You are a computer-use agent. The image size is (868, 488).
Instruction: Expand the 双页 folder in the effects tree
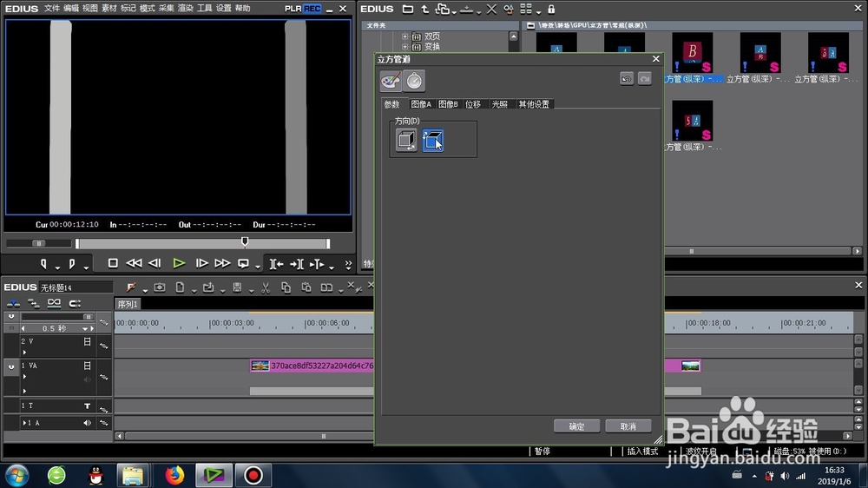(x=404, y=36)
